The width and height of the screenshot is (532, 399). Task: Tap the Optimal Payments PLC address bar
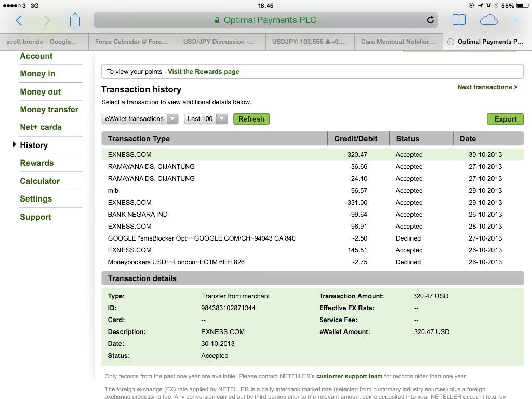[266, 20]
